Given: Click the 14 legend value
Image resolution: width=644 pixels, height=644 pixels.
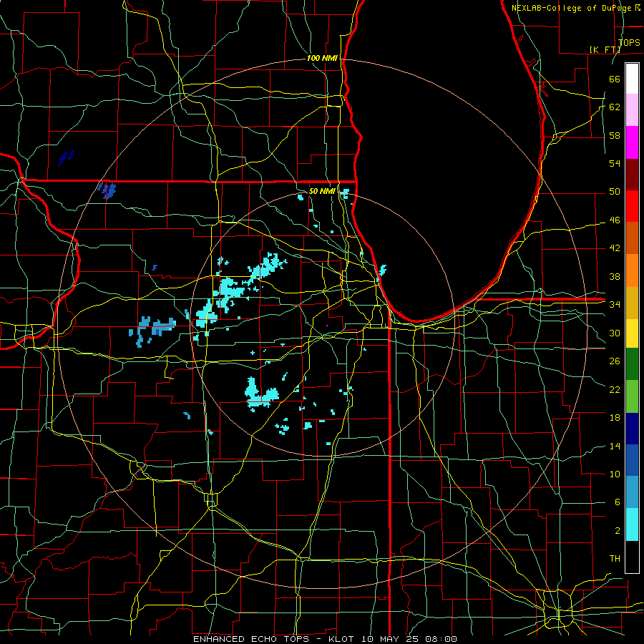Looking at the screenshot, I should coord(615,446).
